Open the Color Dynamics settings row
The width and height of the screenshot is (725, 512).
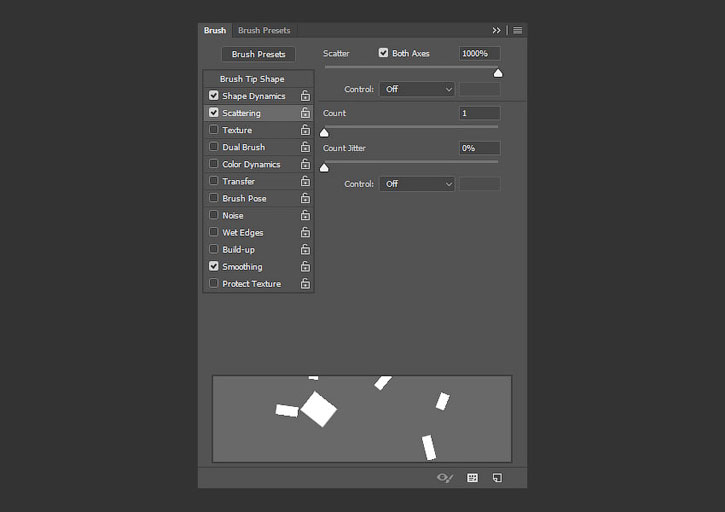[x=258, y=164]
